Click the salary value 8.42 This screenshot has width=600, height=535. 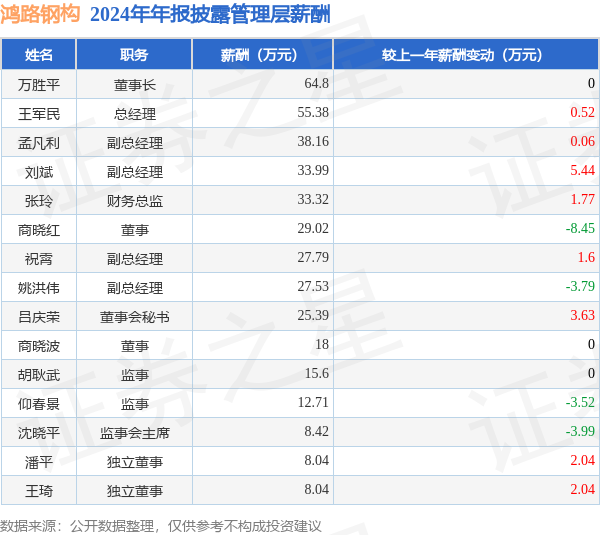click(x=316, y=432)
